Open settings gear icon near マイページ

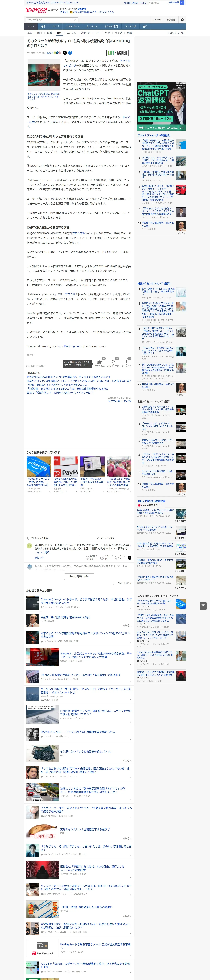tap(182, 20)
